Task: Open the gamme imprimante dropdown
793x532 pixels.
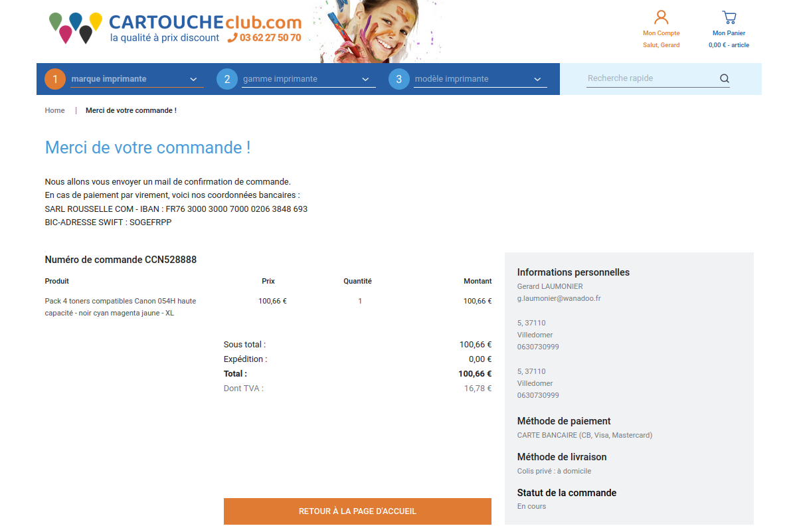Action: 308,79
